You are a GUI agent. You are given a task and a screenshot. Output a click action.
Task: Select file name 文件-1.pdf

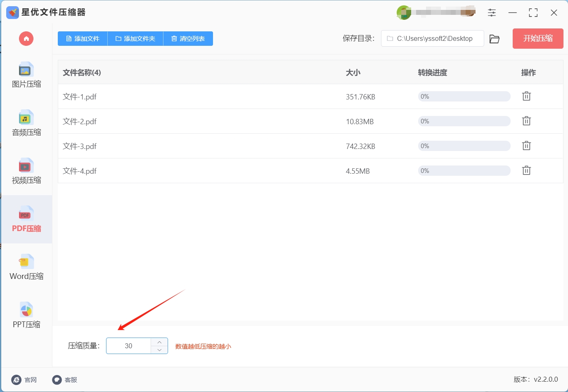(x=80, y=97)
